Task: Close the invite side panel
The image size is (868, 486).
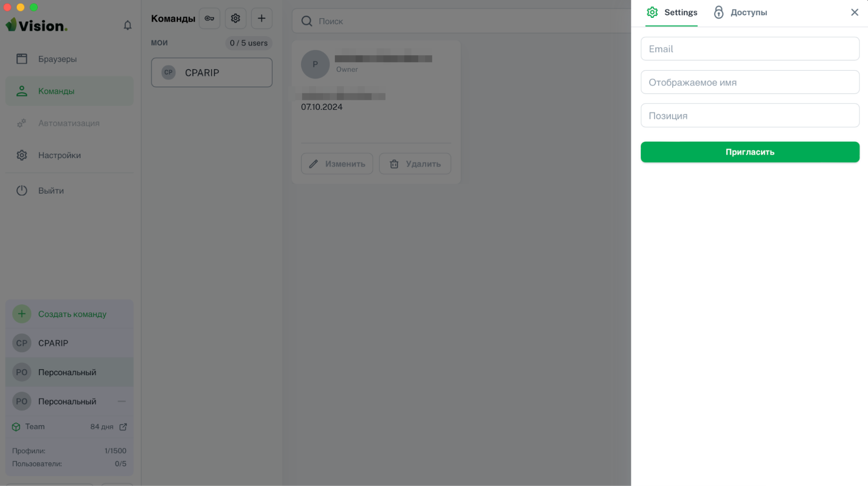Action: point(854,12)
